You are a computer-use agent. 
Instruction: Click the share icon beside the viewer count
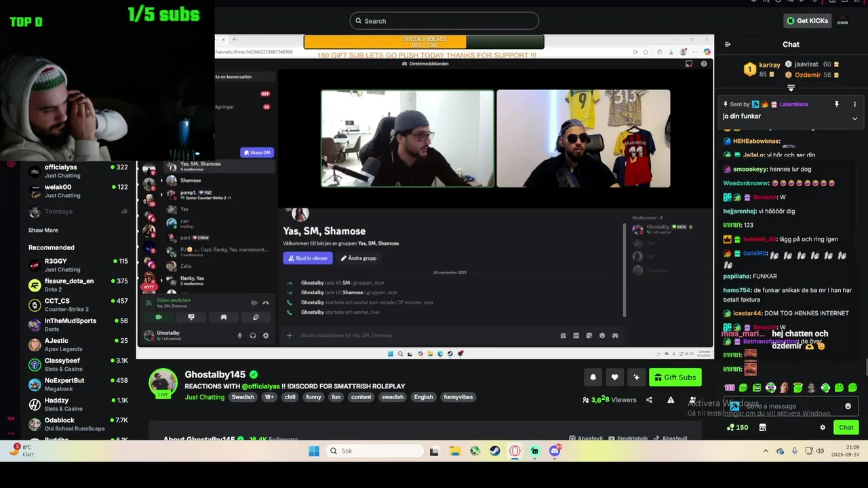tap(649, 400)
